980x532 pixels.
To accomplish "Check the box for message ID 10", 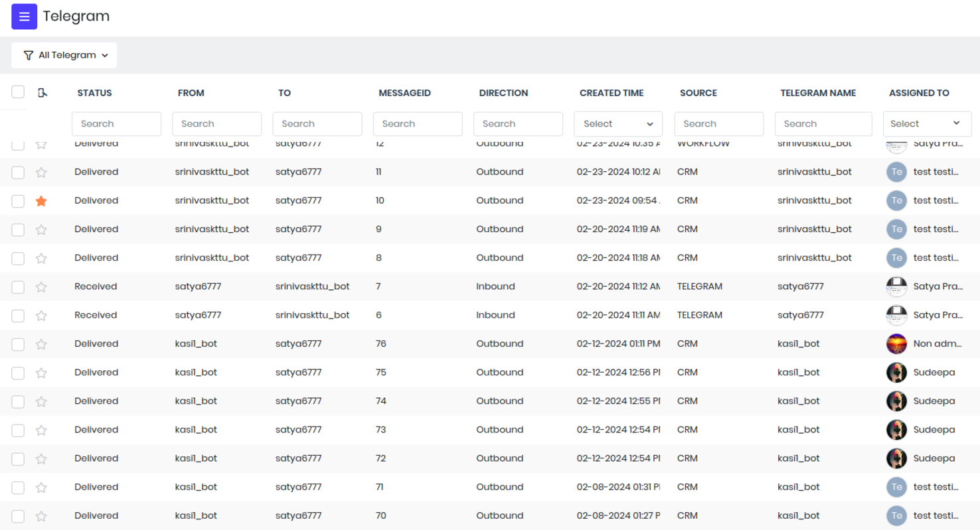I will click(x=18, y=201).
